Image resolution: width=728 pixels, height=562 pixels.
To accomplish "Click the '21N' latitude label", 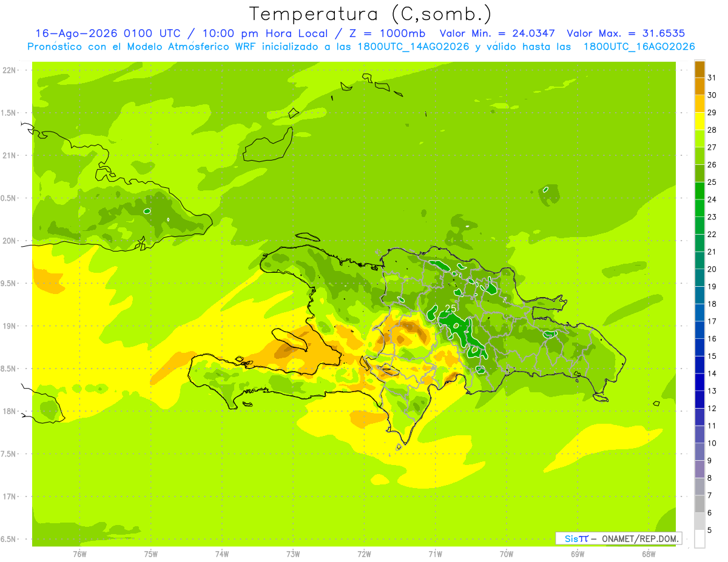I will point(9,155).
